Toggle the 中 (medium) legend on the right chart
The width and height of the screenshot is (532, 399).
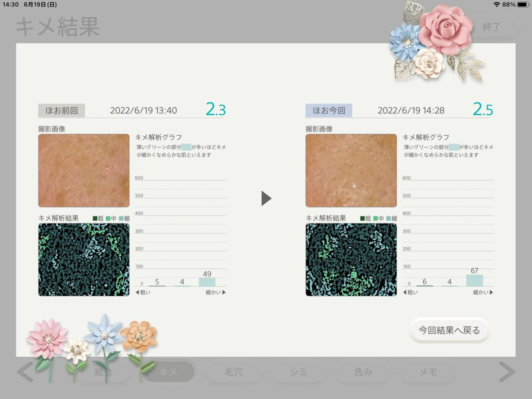click(379, 218)
